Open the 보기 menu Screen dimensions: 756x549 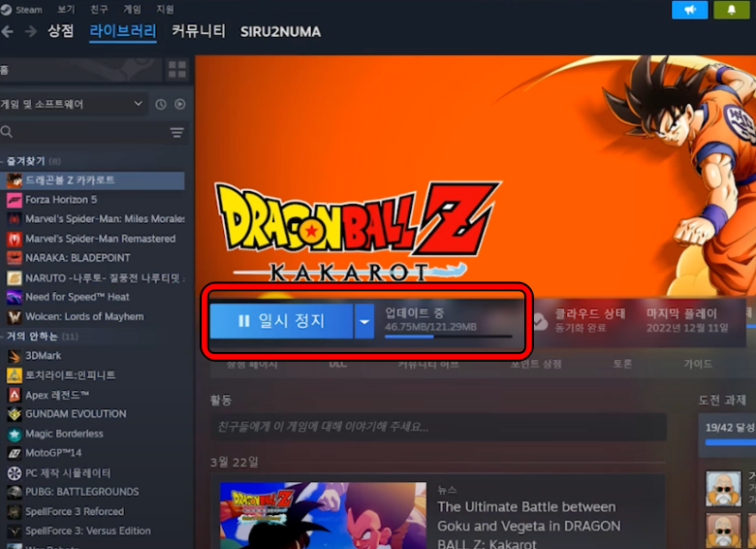[x=66, y=9]
